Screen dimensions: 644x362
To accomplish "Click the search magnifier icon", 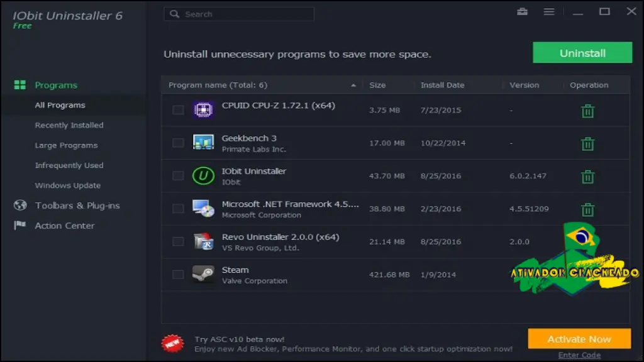I will tap(175, 14).
